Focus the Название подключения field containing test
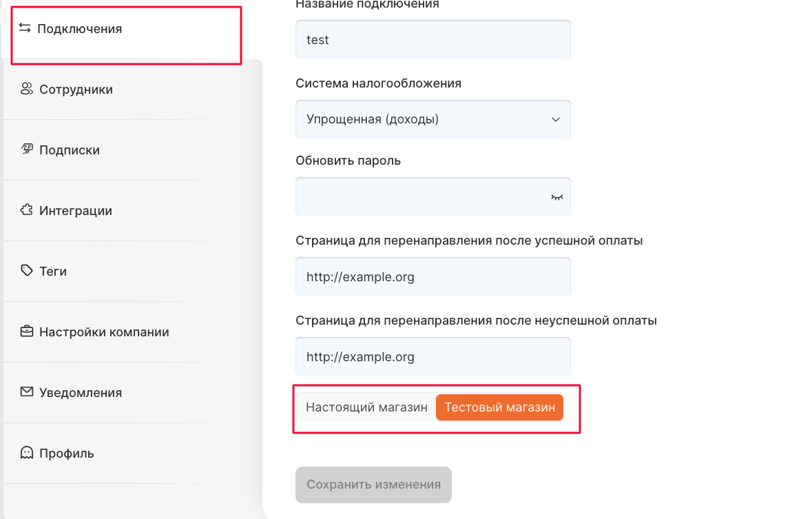812x519 pixels. (433, 40)
